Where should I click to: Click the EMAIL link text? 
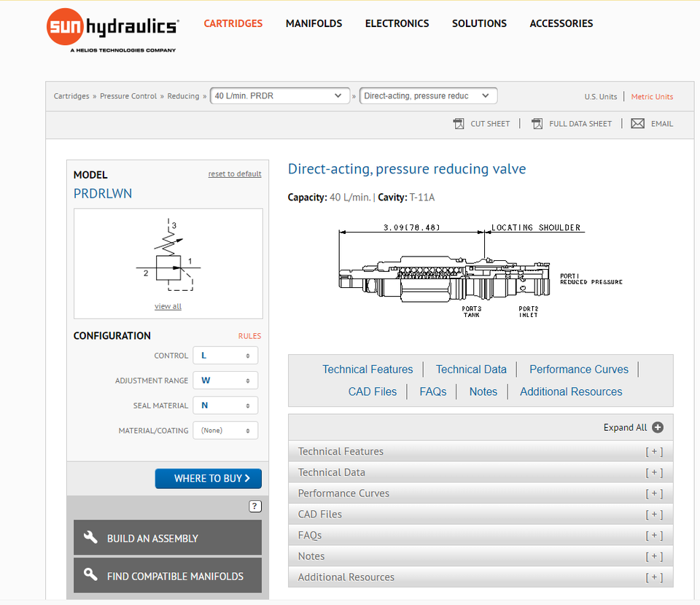tap(661, 124)
